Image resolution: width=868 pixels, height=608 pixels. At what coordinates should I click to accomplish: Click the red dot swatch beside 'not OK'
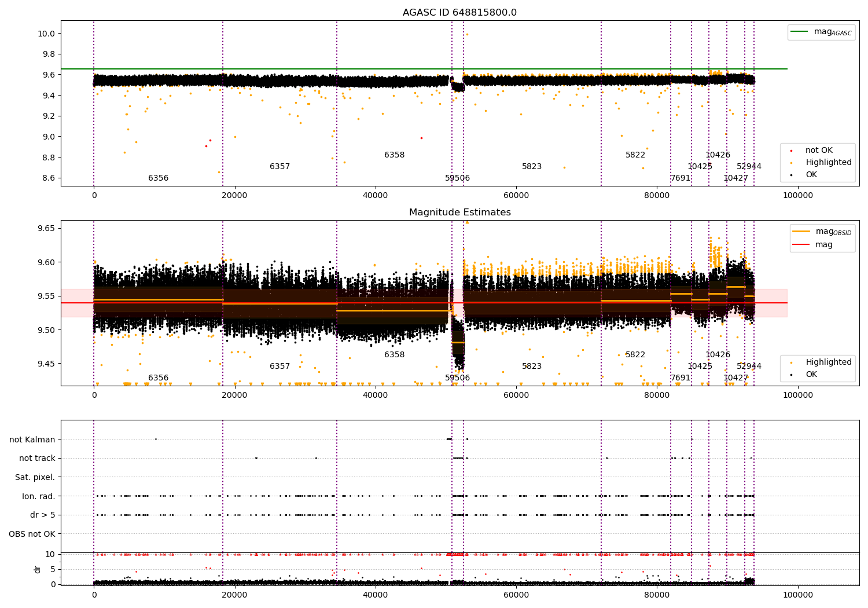tap(791, 151)
